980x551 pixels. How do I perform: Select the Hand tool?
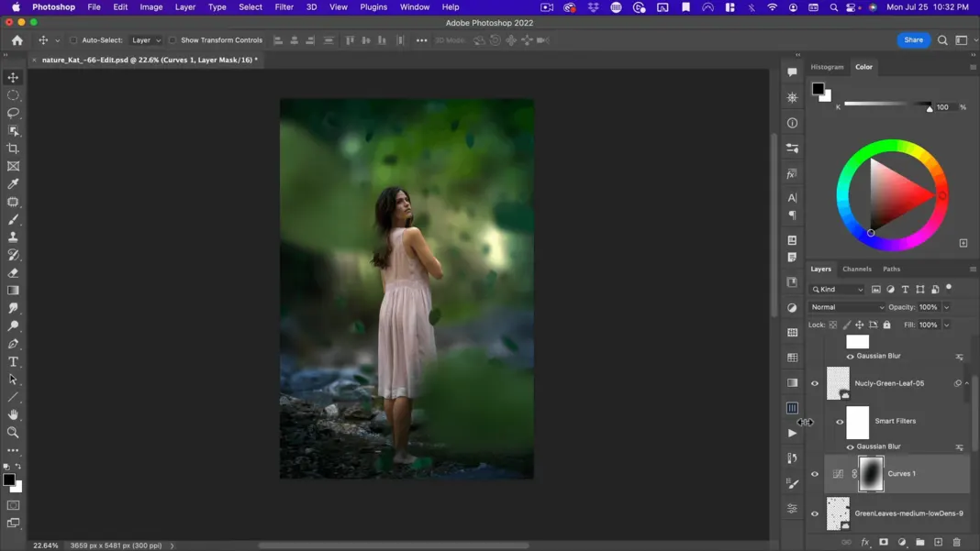click(x=13, y=415)
